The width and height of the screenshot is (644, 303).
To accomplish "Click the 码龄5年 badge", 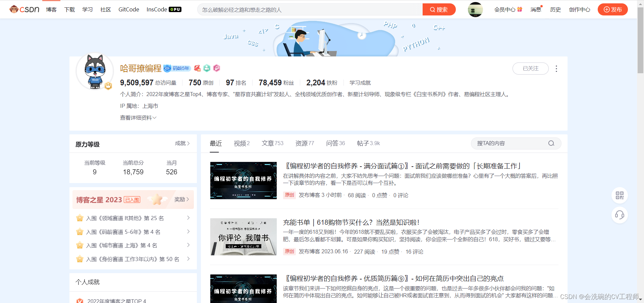I will click(x=181, y=68).
